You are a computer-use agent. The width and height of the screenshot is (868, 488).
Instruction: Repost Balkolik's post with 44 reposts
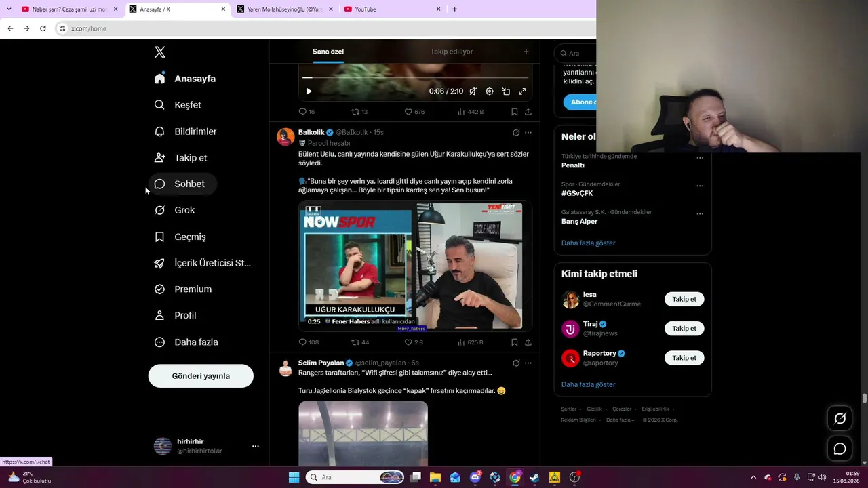[360, 342]
